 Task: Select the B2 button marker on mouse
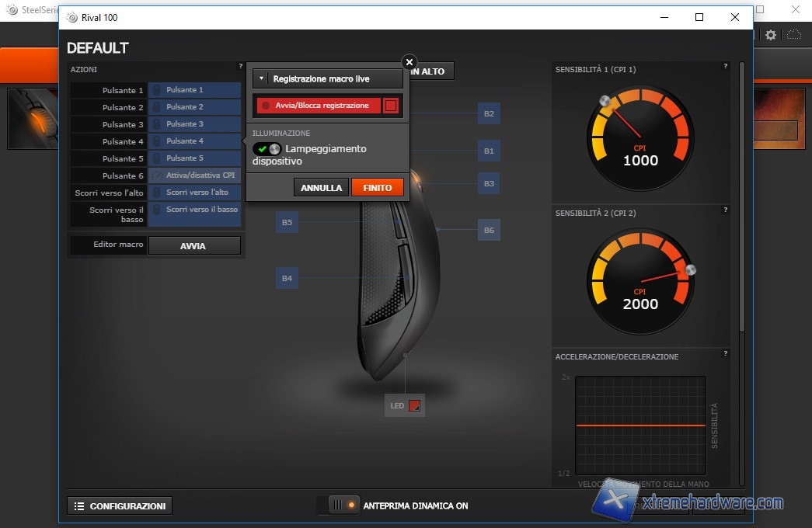(489, 114)
